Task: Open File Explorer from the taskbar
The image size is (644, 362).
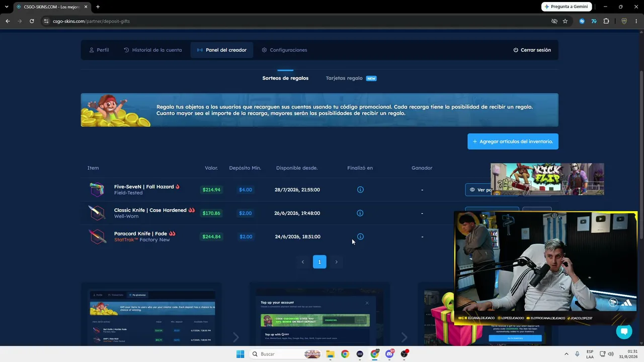Action: coord(330,354)
